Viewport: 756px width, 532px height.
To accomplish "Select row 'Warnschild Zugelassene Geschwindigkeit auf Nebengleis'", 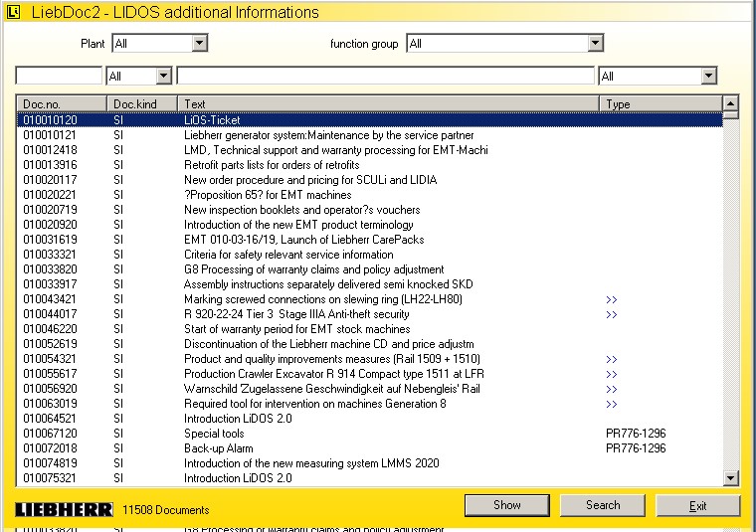I will click(370, 389).
